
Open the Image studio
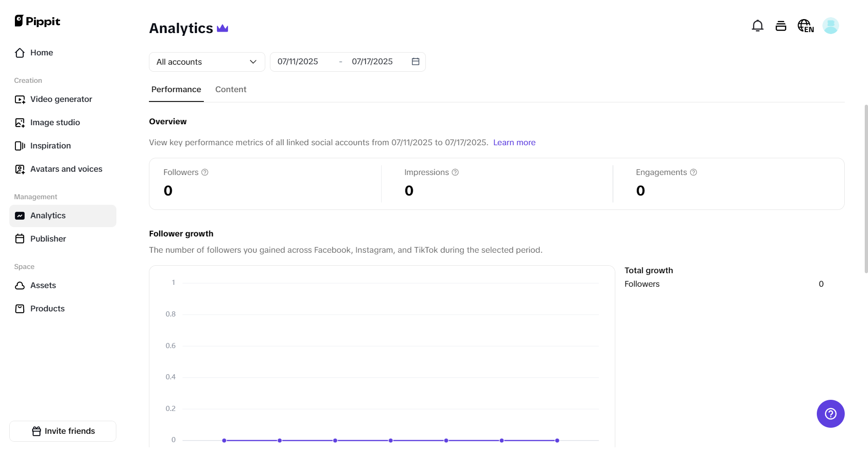point(54,122)
